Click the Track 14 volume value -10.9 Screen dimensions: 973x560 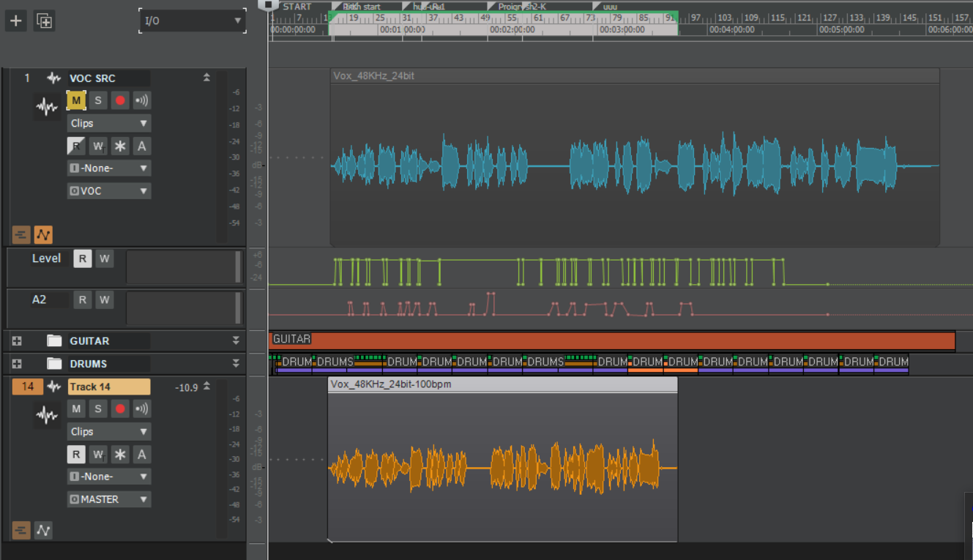click(x=187, y=387)
